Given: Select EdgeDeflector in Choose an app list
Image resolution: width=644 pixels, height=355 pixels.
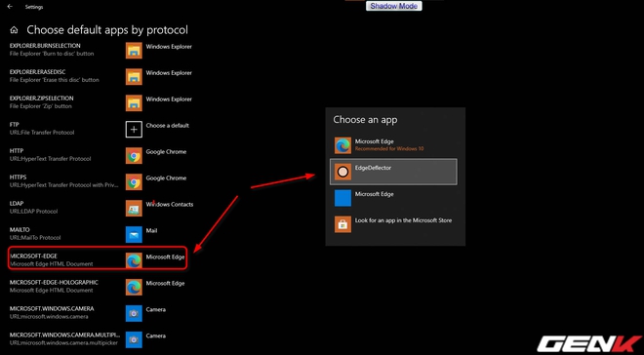Looking at the screenshot, I should pos(393,172).
